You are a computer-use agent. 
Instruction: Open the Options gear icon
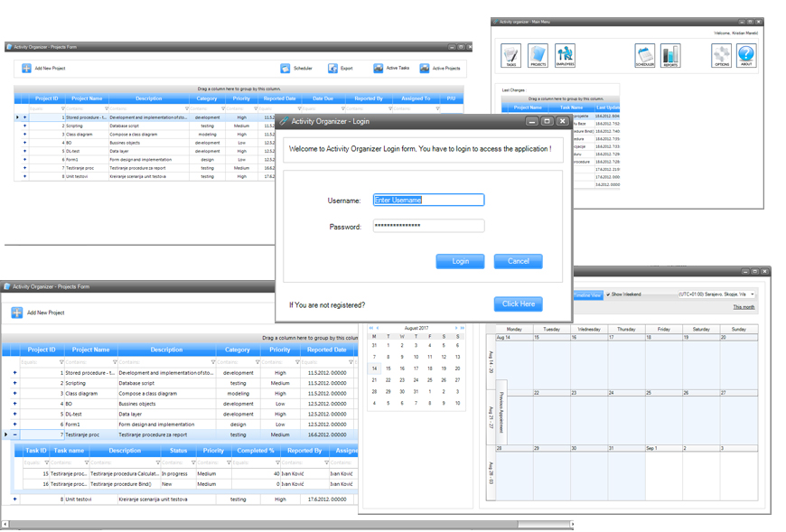[x=721, y=56]
